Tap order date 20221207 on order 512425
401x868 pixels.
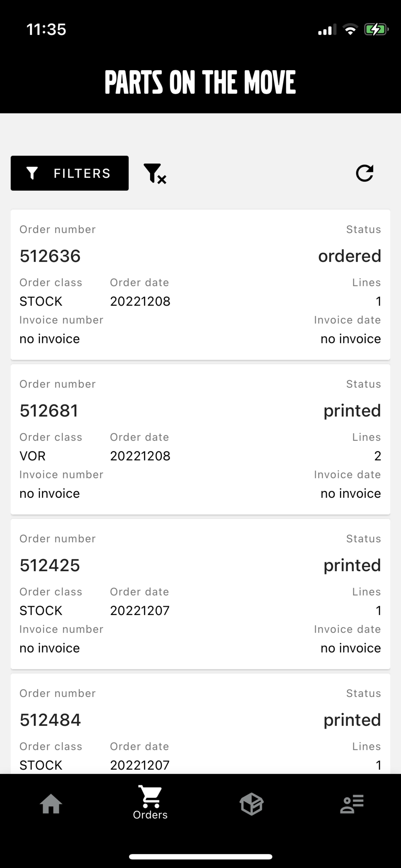pos(140,611)
